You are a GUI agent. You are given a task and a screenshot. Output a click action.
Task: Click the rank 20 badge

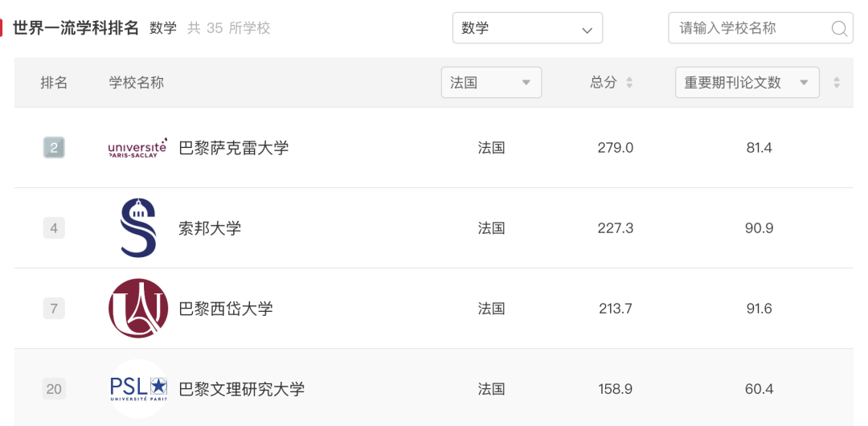[x=54, y=389]
